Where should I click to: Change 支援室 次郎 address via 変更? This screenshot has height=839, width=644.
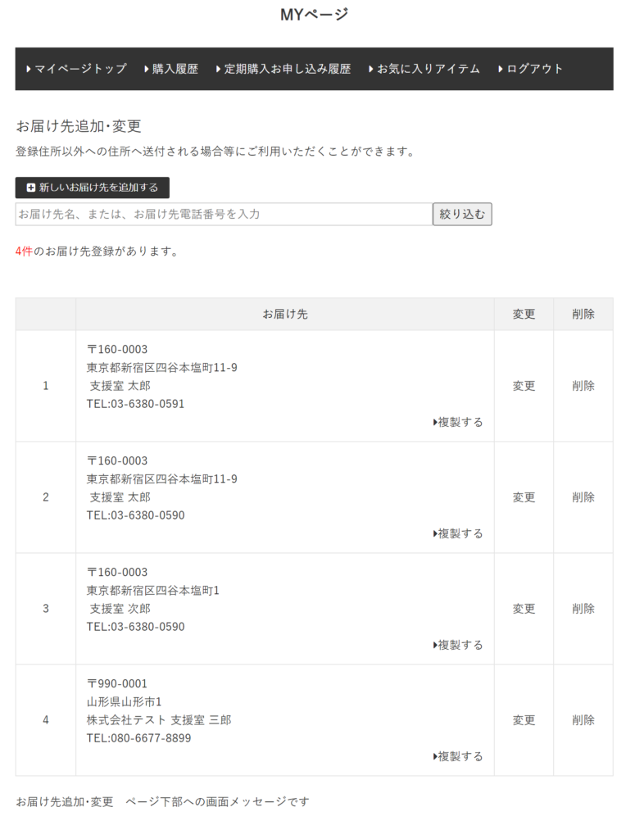(524, 609)
